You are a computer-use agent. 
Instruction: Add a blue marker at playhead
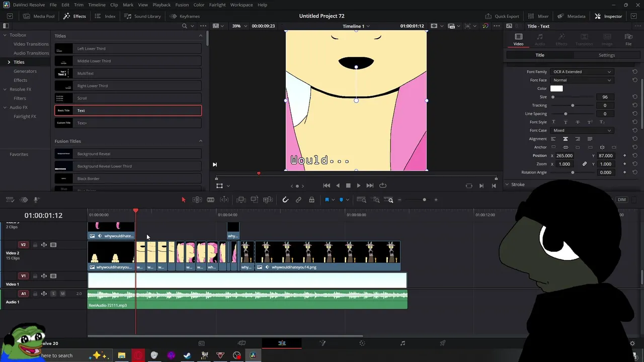tap(341, 200)
